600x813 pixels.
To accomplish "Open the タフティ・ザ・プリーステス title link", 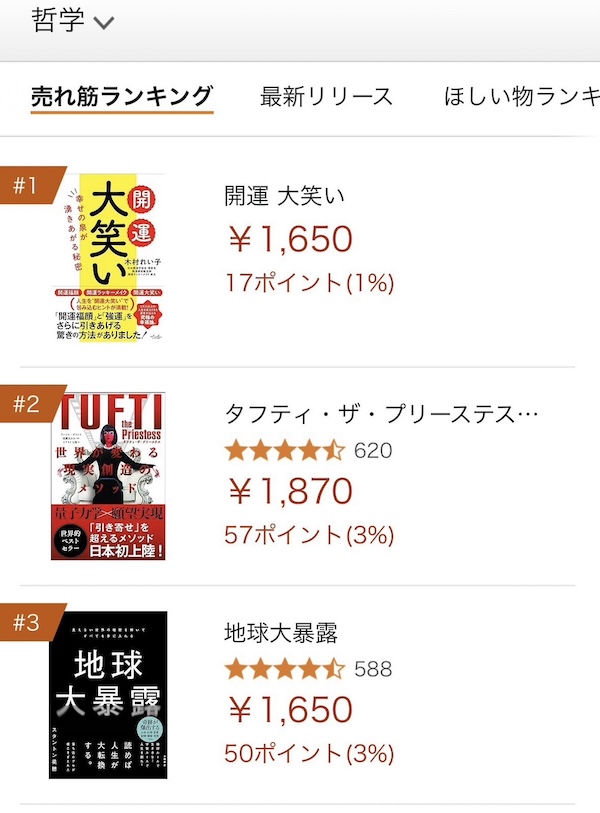I will [382, 414].
